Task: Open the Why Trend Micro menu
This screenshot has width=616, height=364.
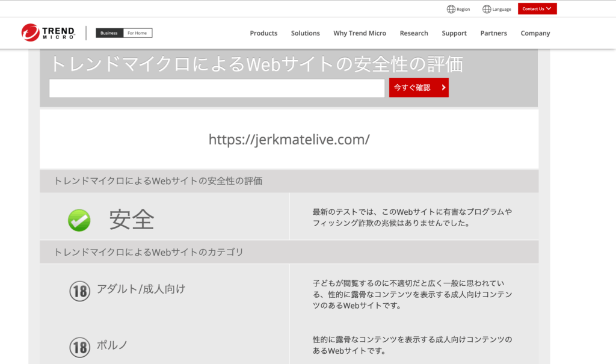Action: (x=360, y=33)
